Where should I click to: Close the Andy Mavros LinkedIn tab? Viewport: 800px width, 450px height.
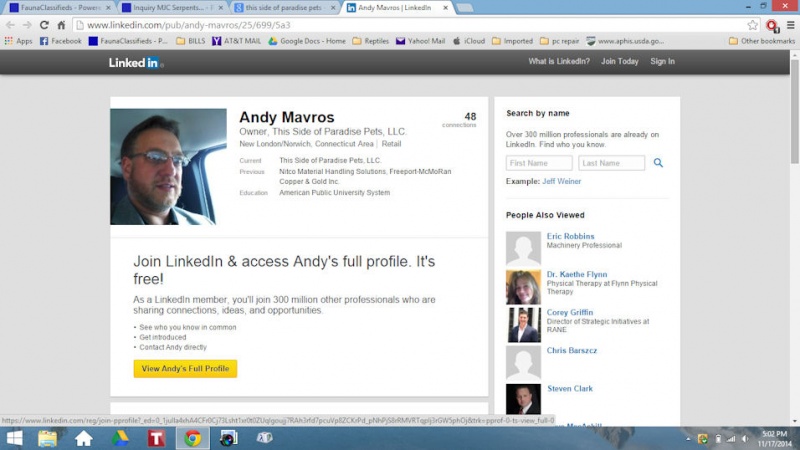(445, 8)
